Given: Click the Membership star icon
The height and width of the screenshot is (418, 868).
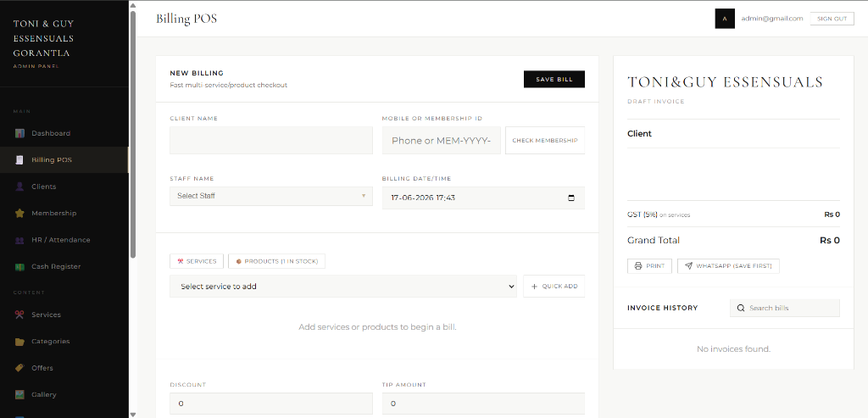Looking at the screenshot, I should (19, 213).
